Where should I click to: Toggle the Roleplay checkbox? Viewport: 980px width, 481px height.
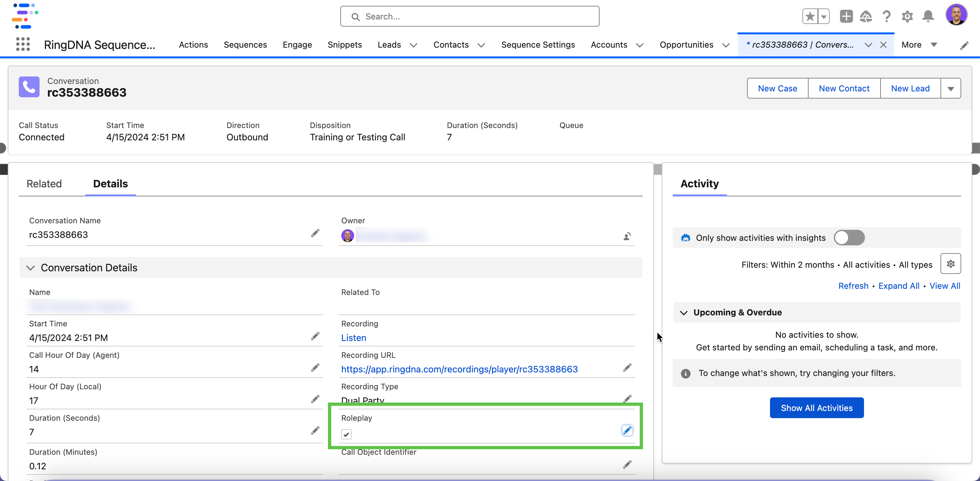point(346,434)
